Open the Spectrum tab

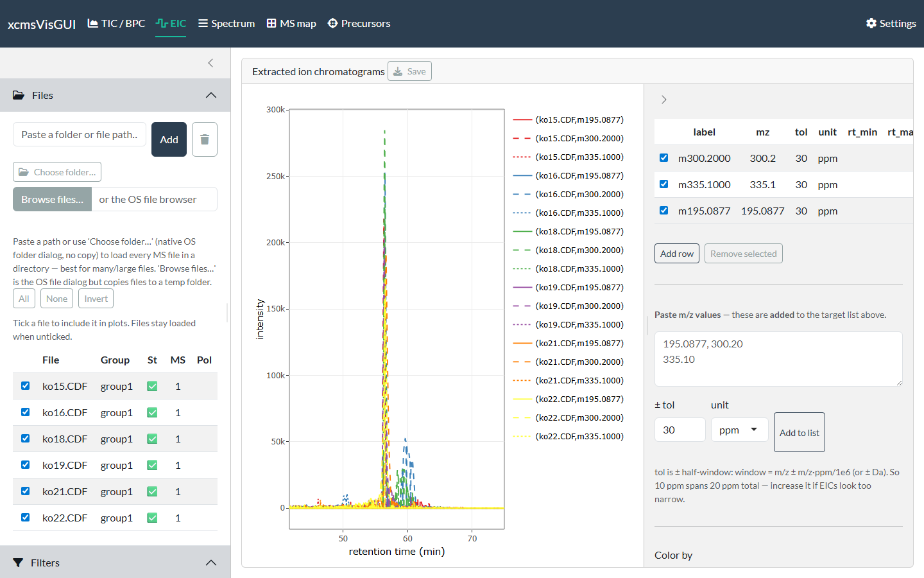tap(226, 23)
